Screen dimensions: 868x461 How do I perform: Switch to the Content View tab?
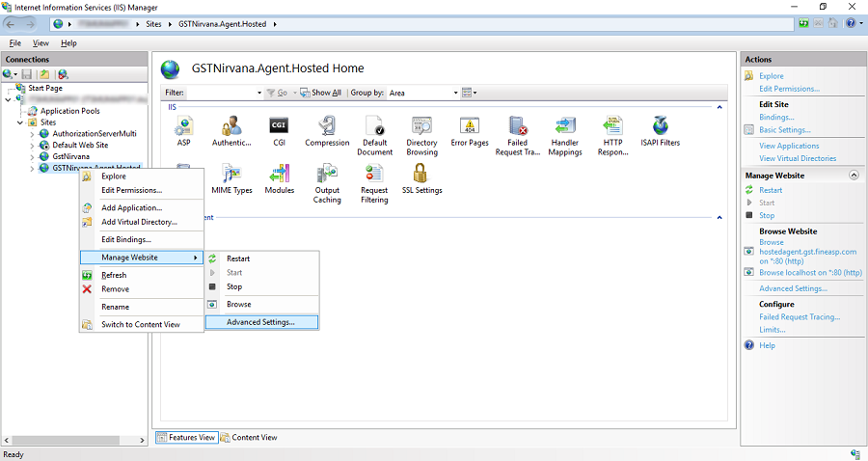249,437
